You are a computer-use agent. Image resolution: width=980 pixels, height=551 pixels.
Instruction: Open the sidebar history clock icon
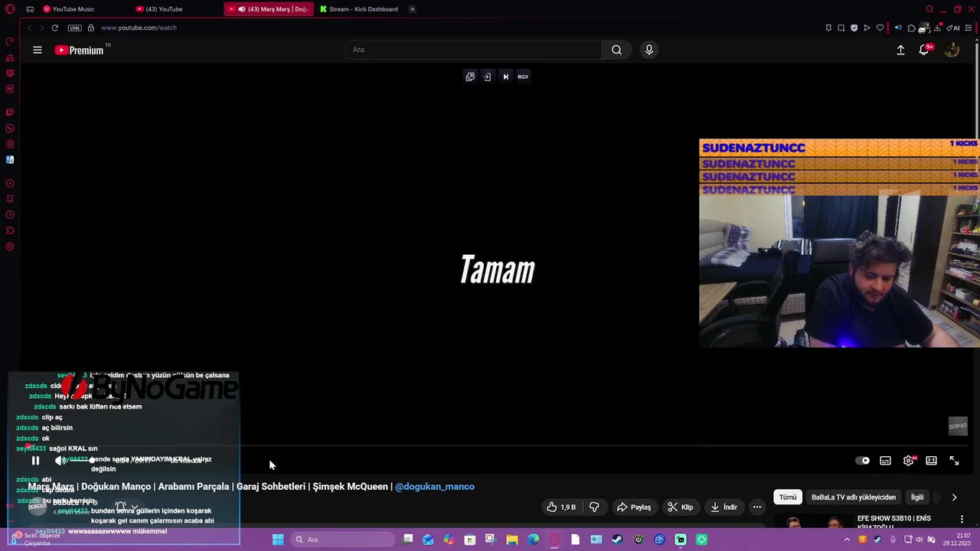point(10,215)
